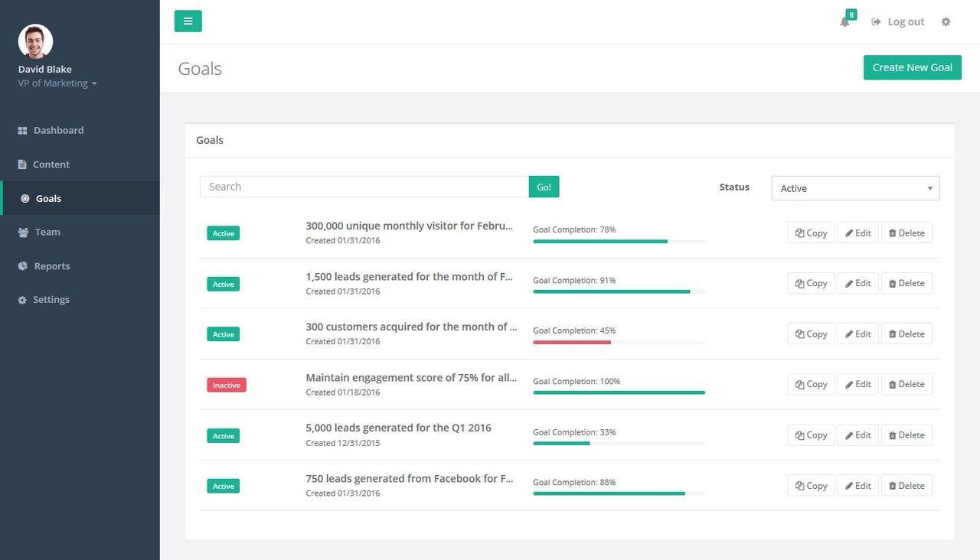980x560 pixels.
Task: Click the Active badge on the 300,000 visitors goal
Action: 223,233
